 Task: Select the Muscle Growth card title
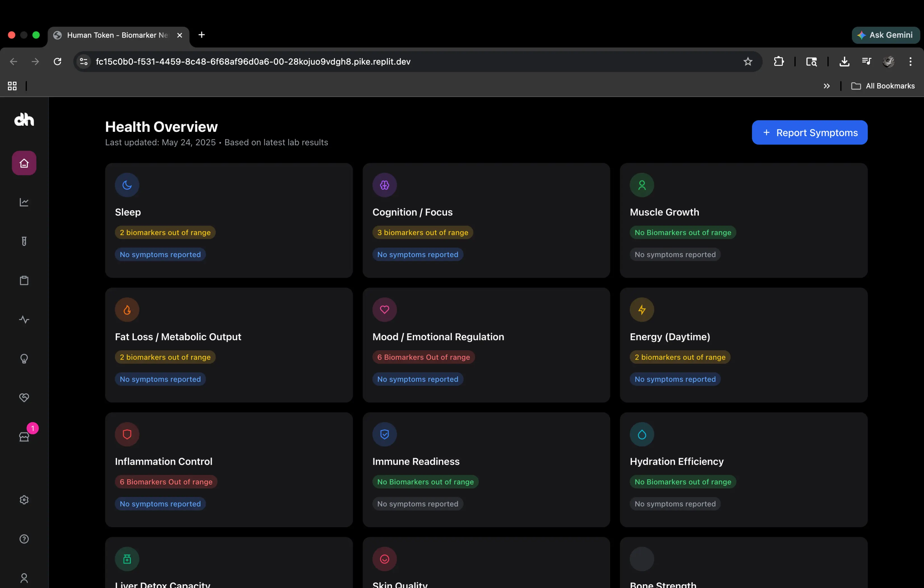pyautogui.click(x=664, y=212)
